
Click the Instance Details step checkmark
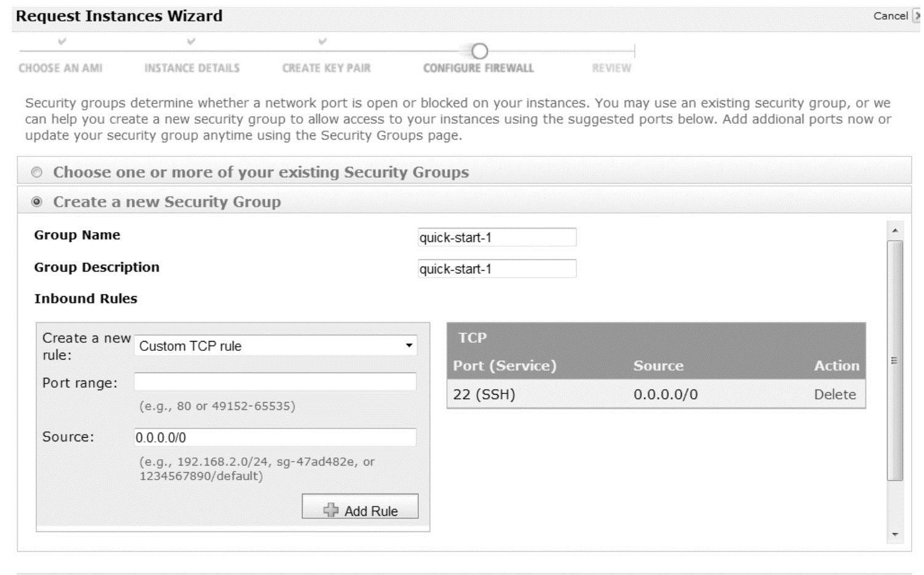[x=191, y=42]
